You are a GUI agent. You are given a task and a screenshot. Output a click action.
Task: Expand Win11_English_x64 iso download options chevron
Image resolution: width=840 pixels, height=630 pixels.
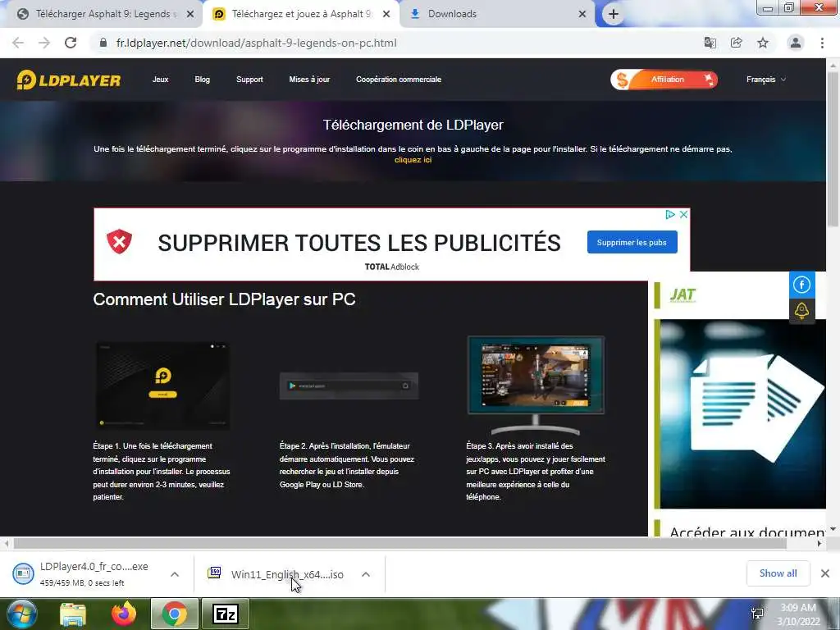(x=366, y=574)
